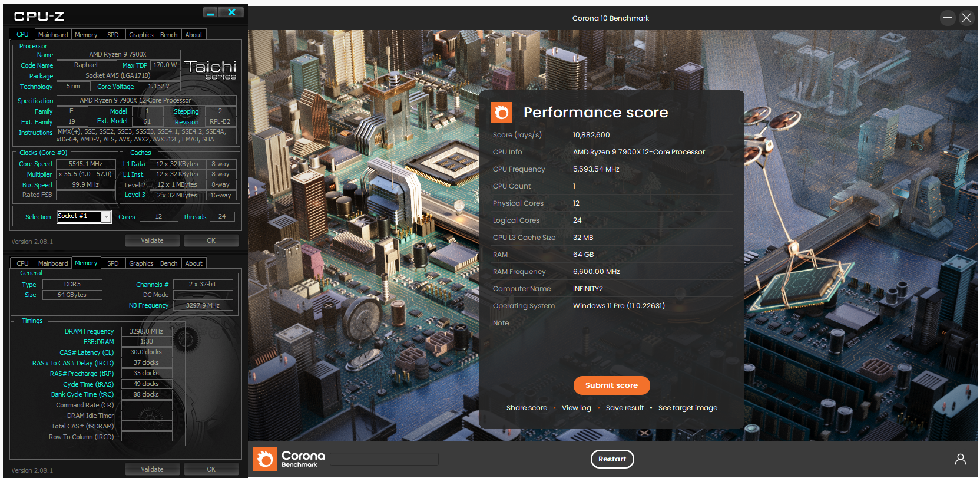Open About tab in lower CPU-Z panel
The height and width of the screenshot is (478, 980).
[x=194, y=263]
